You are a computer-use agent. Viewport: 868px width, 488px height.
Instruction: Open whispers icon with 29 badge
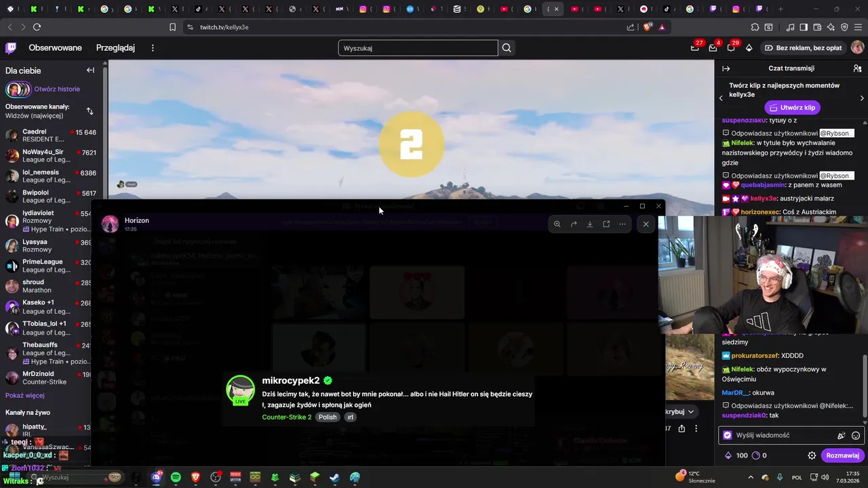coord(731,48)
